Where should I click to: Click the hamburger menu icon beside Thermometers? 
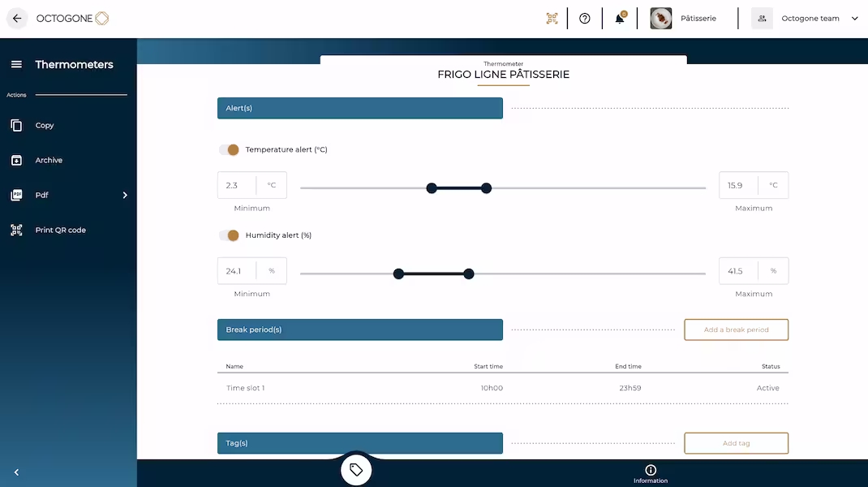click(x=16, y=65)
